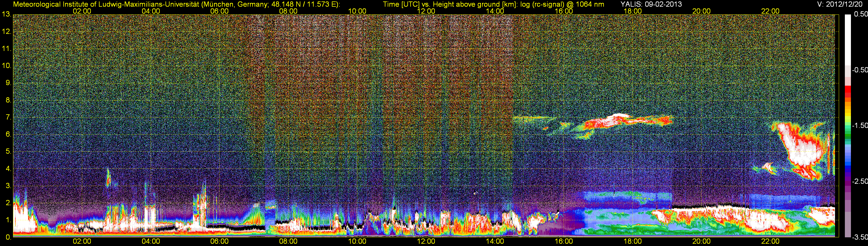Click the Meteorological Institute of Ludwig-Maximilians-Universität title text
This screenshot has height=246, width=868.
tap(176, 4)
